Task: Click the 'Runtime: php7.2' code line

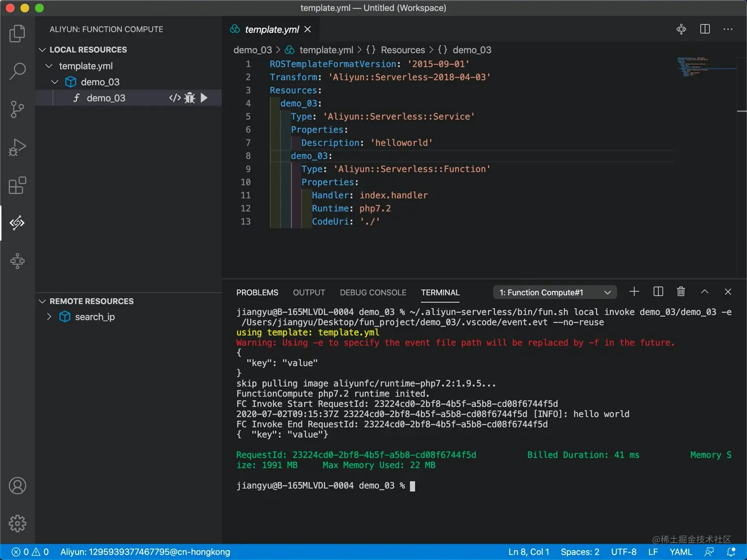Action: click(x=351, y=208)
